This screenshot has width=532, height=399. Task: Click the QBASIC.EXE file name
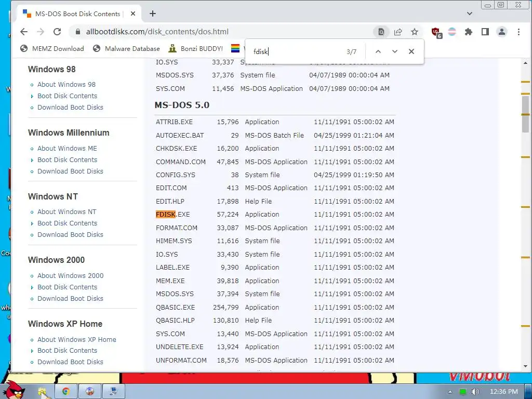pyautogui.click(x=176, y=308)
